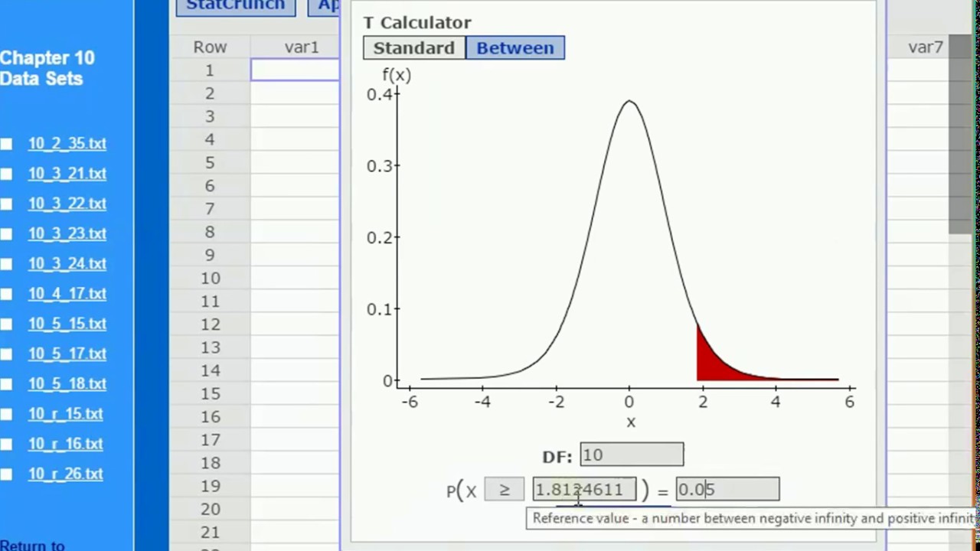The width and height of the screenshot is (980, 551).
Task: Select row 5 header in spreadsheet
Action: click(x=210, y=162)
